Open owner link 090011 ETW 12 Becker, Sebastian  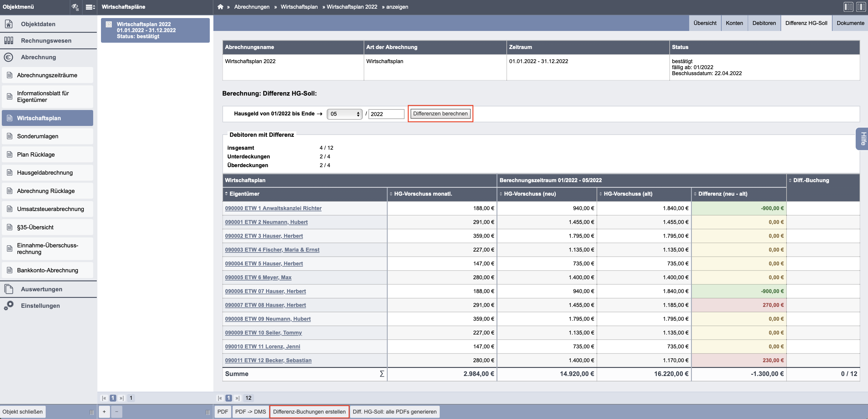click(268, 360)
